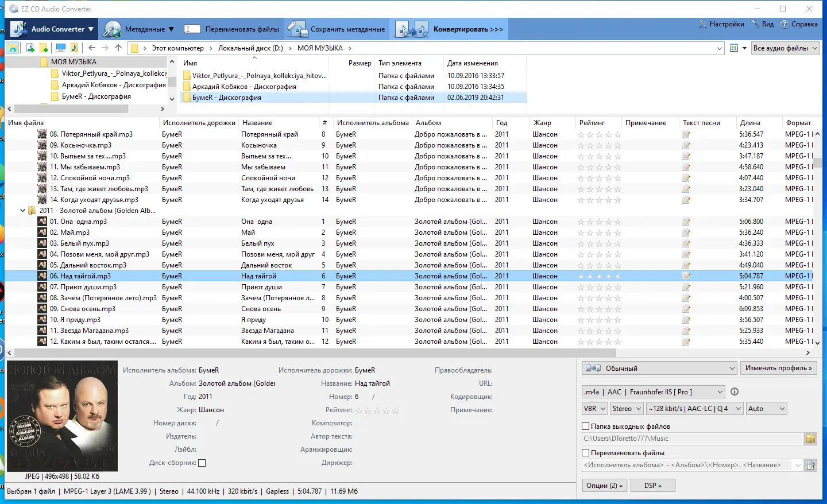
Task: Set rating stars for 09. Косыночка row
Action: (600, 145)
